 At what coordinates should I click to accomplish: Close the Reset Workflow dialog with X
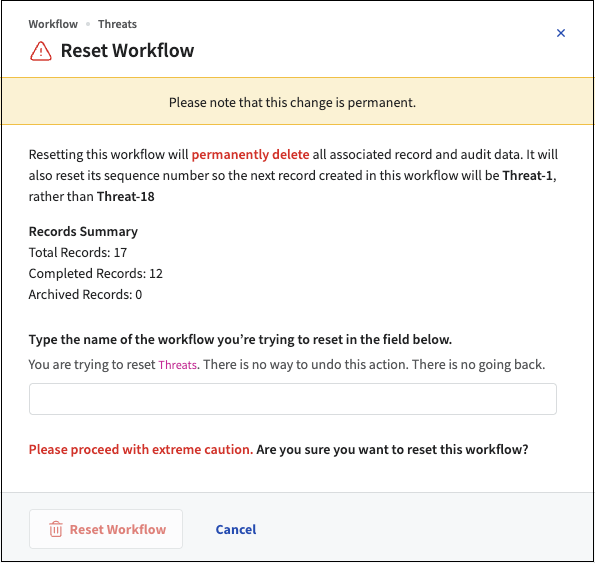[x=560, y=33]
